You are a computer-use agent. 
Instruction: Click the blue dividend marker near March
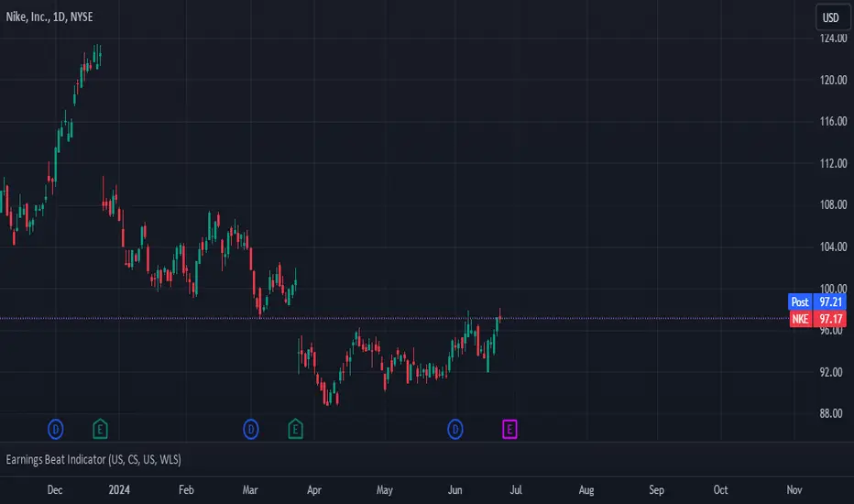[250, 430]
